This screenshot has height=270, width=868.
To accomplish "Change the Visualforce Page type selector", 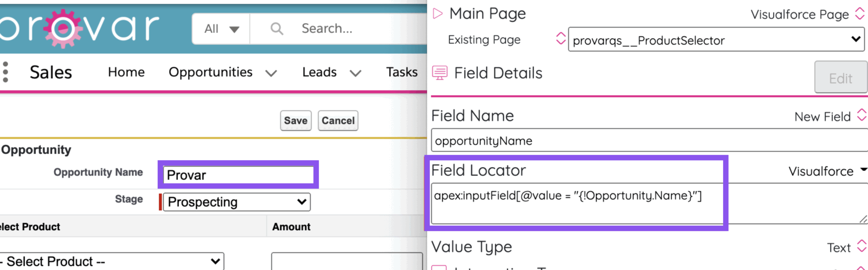I will (x=860, y=14).
